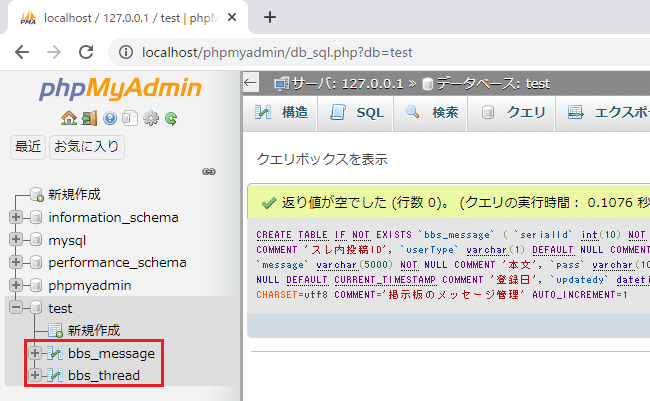The width and height of the screenshot is (650, 401).
Task: Click the phpmyadmin database cylinder icon
Action: click(x=36, y=285)
